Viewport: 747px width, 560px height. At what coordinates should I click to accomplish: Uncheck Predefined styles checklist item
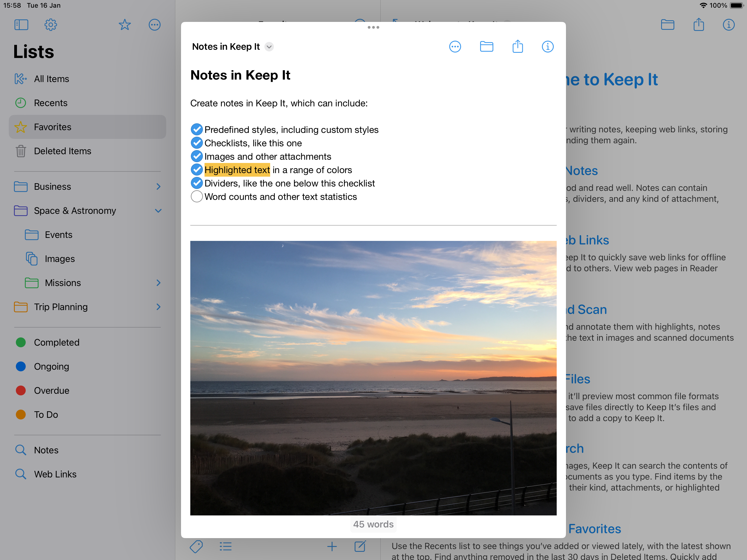(197, 129)
